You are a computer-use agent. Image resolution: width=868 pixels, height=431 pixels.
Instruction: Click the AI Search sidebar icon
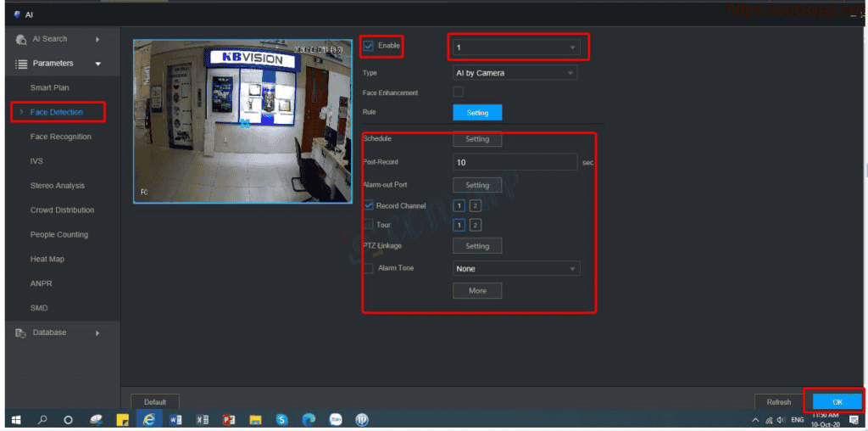pyautogui.click(x=20, y=39)
